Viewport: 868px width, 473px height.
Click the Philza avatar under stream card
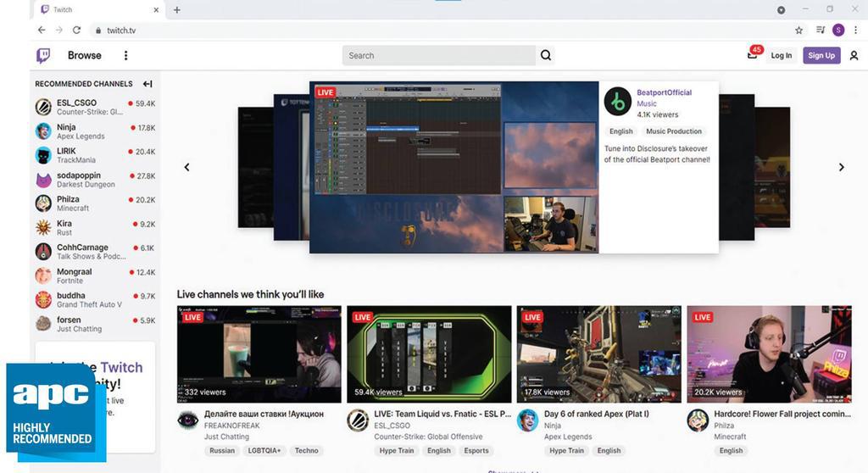click(698, 420)
